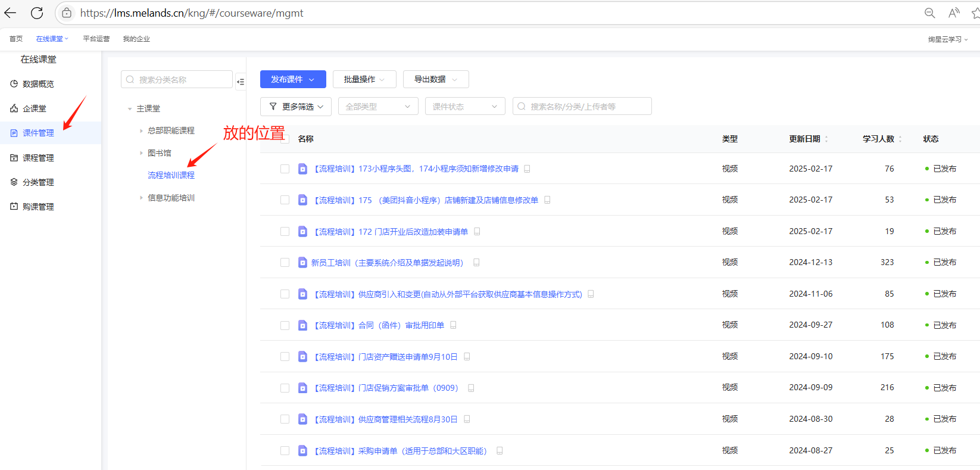980x470 pixels.
Task: Click the browser back arrow
Action: [x=11, y=13]
